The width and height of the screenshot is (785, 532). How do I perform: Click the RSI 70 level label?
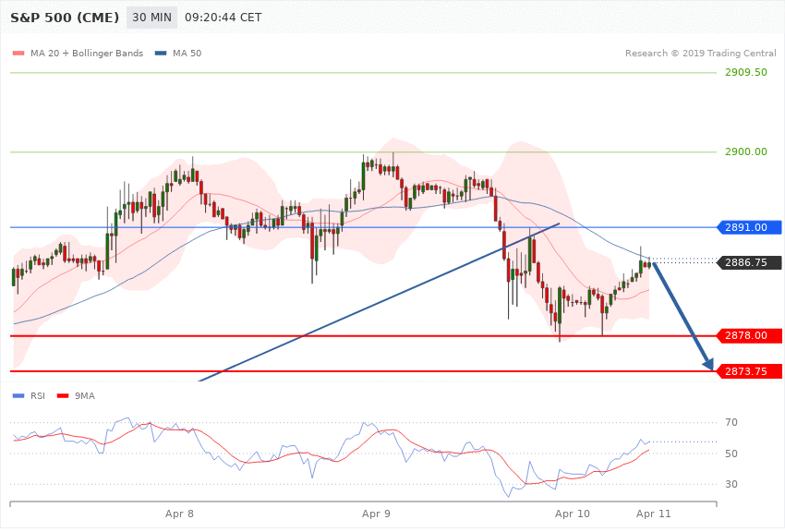point(731,422)
